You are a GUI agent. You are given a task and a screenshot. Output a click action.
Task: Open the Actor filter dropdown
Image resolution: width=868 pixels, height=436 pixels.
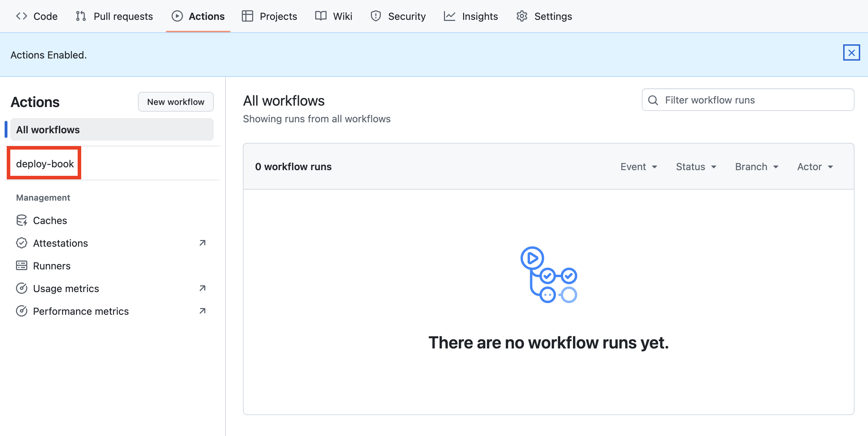[815, 167]
